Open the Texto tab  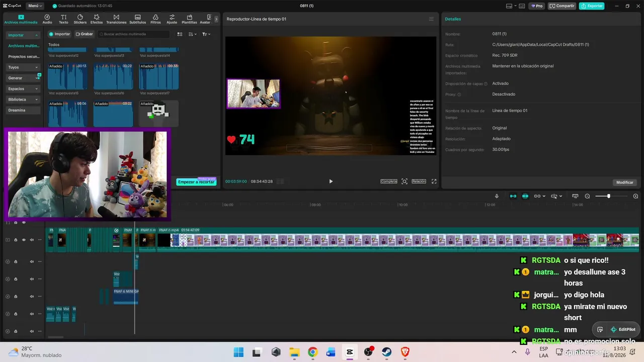pyautogui.click(x=63, y=19)
